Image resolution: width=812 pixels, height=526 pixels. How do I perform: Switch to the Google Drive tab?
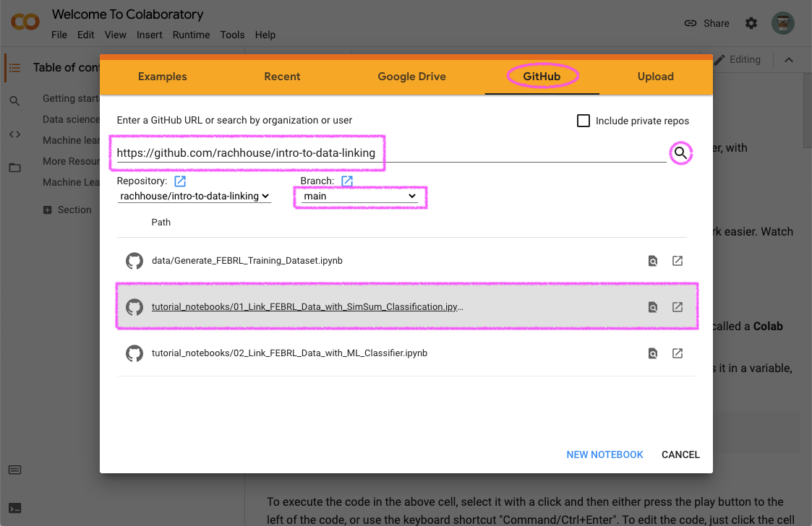click(x=411, y=77)
